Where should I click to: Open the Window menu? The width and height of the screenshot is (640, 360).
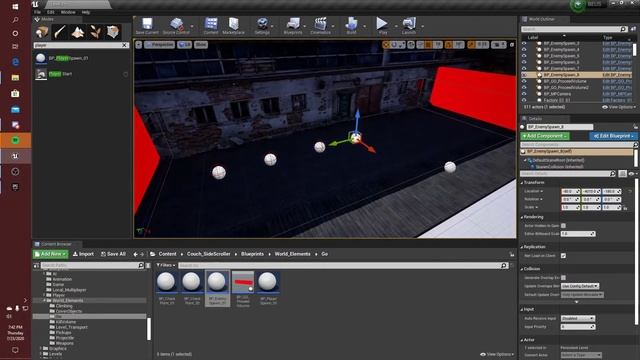[x=68, y=12]
